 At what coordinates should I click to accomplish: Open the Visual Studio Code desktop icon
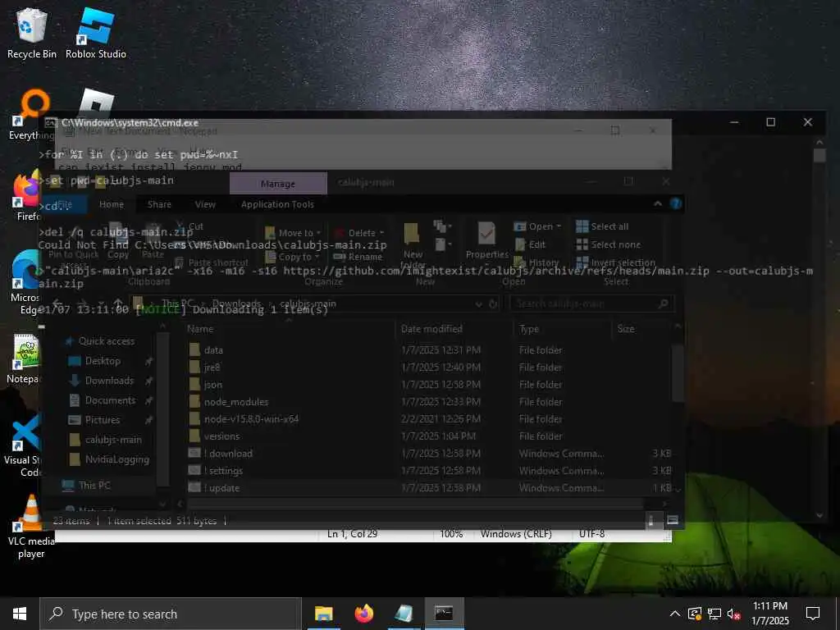tap(25, 445)
